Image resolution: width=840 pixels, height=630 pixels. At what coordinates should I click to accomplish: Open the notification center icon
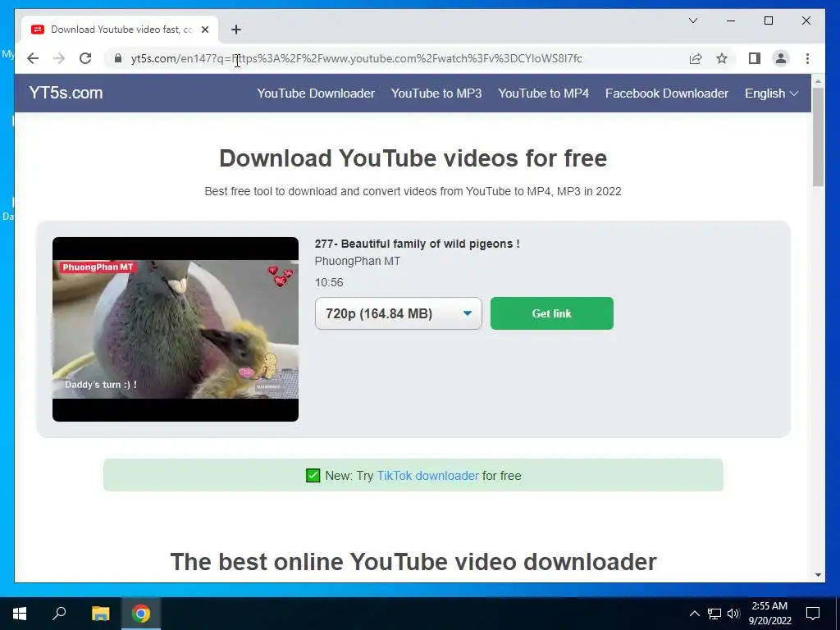click(x=813, y=614)
